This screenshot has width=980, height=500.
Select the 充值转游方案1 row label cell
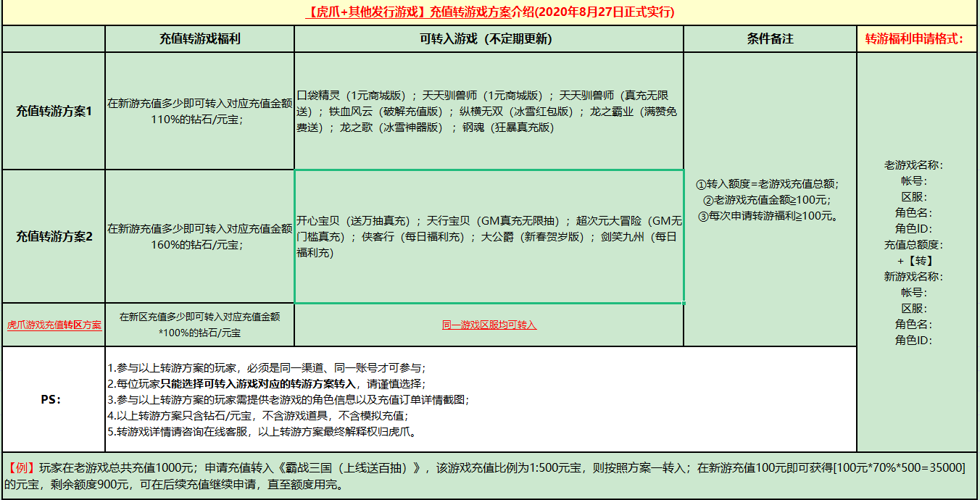click(54, 112)
